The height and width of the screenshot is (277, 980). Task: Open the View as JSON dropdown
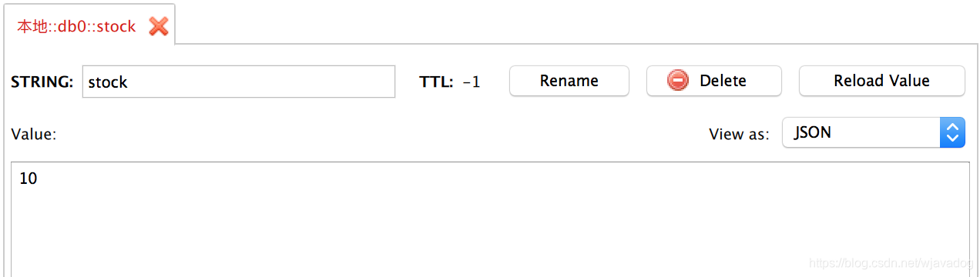(x=874, y=132)
